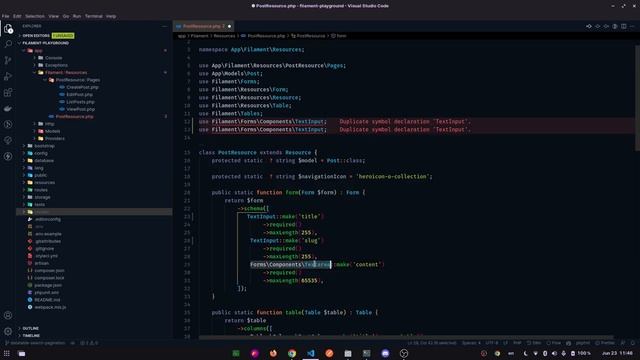Select the PostResource.php editor tab
Screen dimensions: 640x360
click(203, 26)
